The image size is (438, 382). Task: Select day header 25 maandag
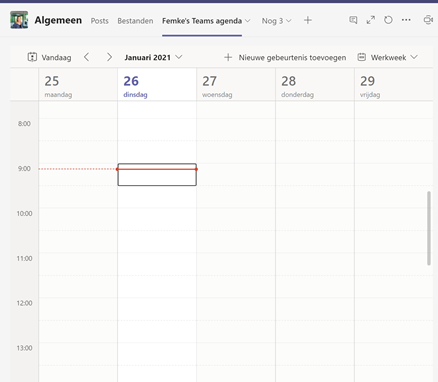click(x=78, y=85)
